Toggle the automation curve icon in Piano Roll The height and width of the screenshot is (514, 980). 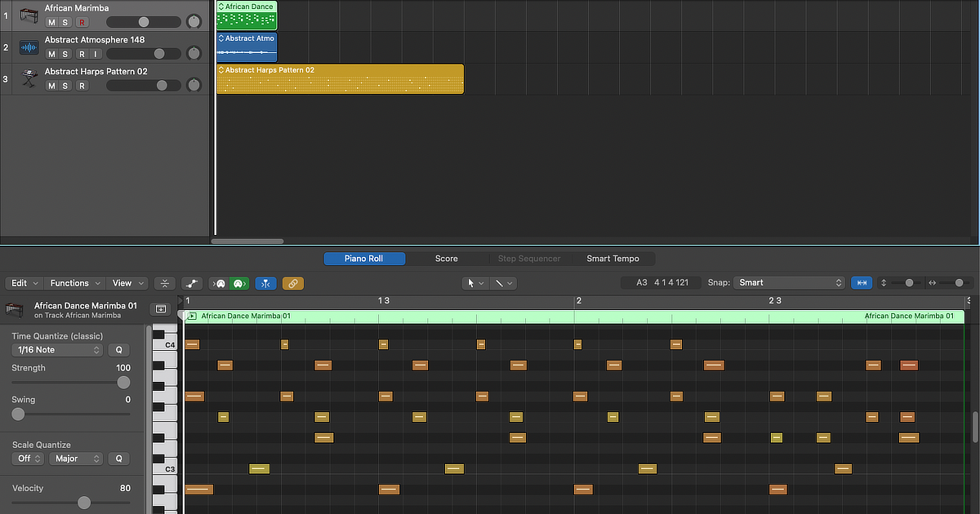click(x=192, y=283)
